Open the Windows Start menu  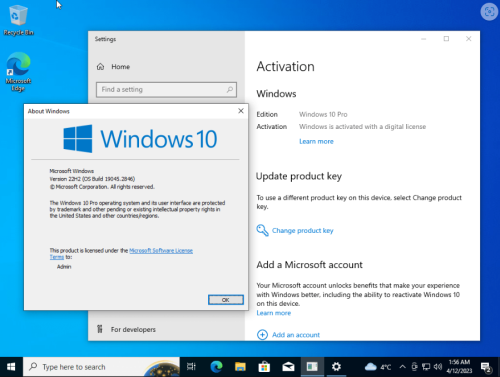[11, 367]
